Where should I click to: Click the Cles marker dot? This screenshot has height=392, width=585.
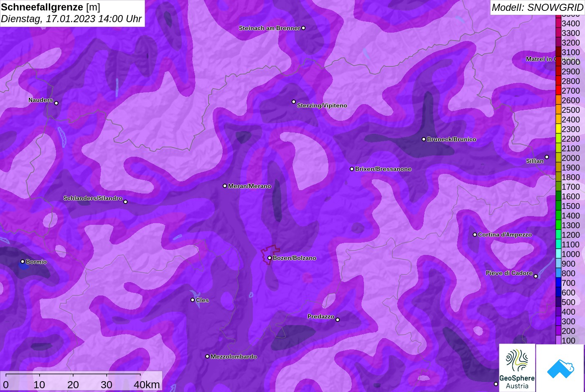(x=193, y=300)
